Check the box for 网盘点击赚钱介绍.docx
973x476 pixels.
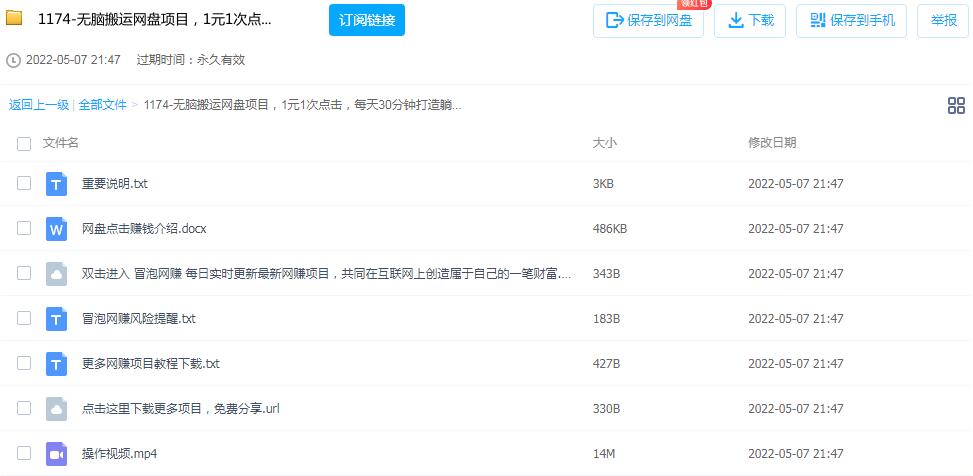24,228
